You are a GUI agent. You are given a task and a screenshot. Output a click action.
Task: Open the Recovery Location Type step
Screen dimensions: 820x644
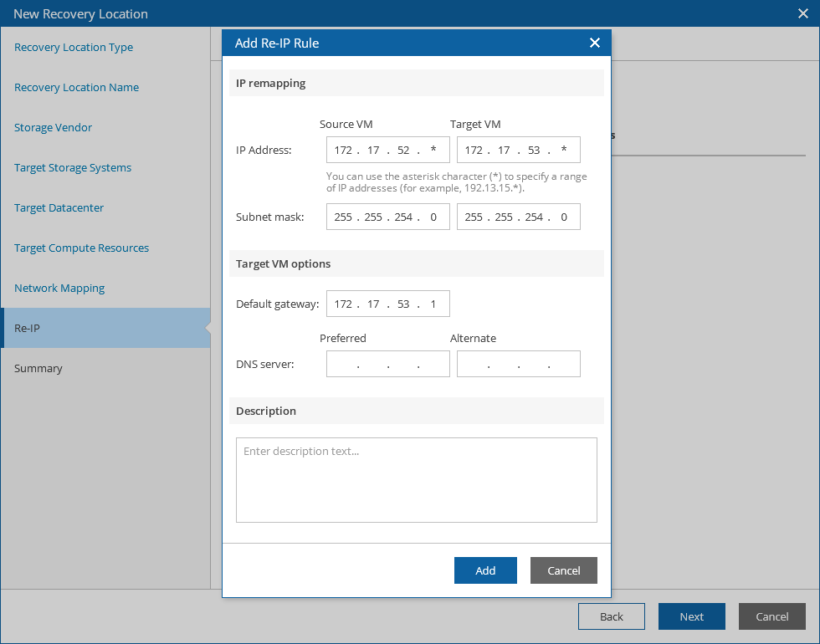tap(74, 47)
